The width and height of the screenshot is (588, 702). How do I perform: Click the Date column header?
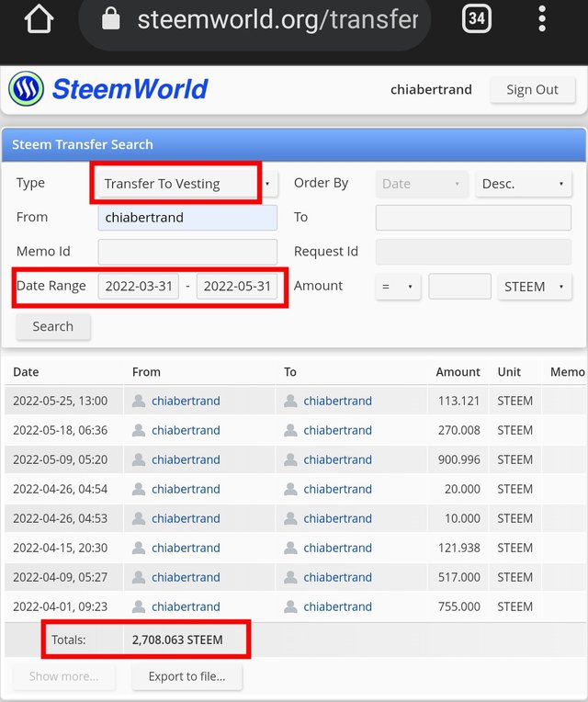[26, 372]
